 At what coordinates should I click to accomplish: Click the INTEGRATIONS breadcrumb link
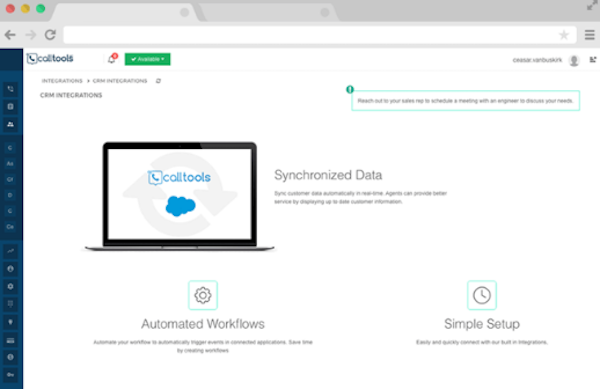(62, 81)
